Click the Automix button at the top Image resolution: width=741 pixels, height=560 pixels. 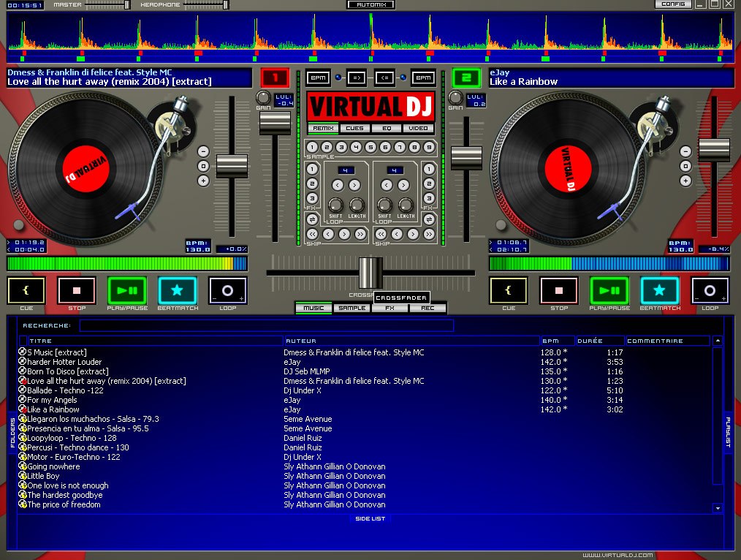370,4
